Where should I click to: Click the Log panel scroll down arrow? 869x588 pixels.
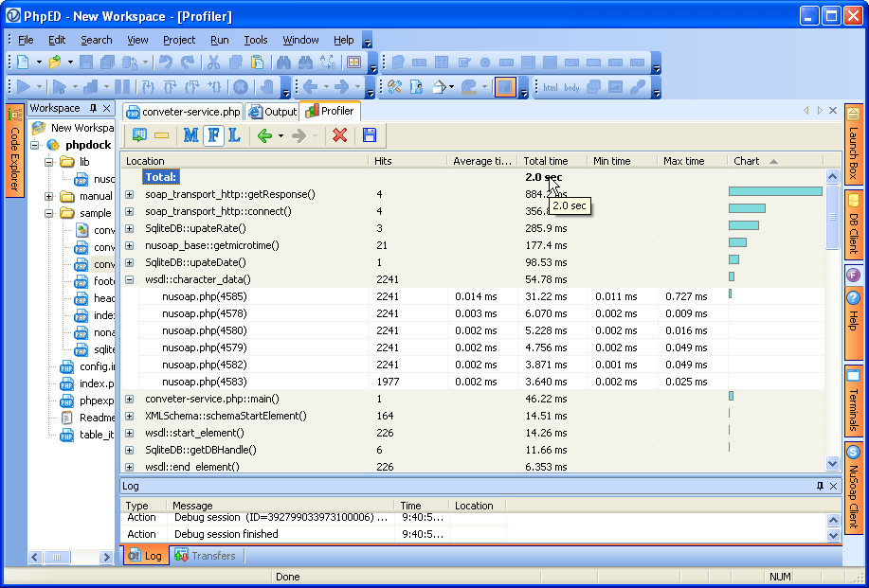pyautogui.click(x=833, y=535)
